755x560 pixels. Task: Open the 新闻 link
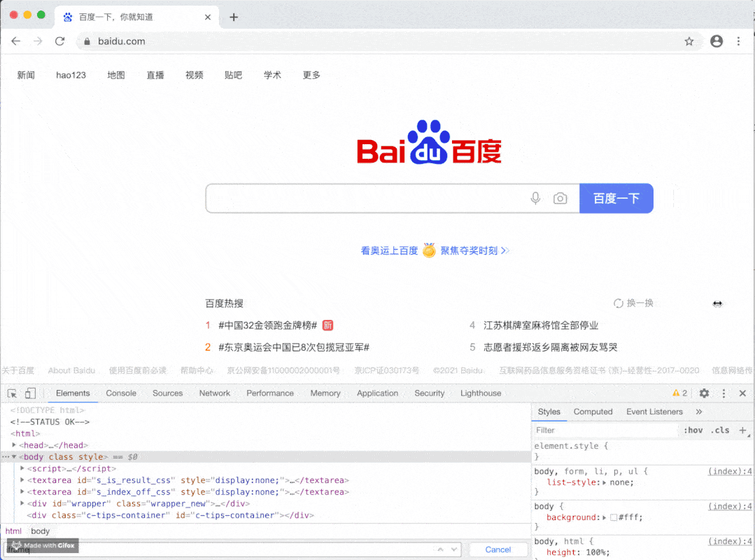(x=26, y=75)
